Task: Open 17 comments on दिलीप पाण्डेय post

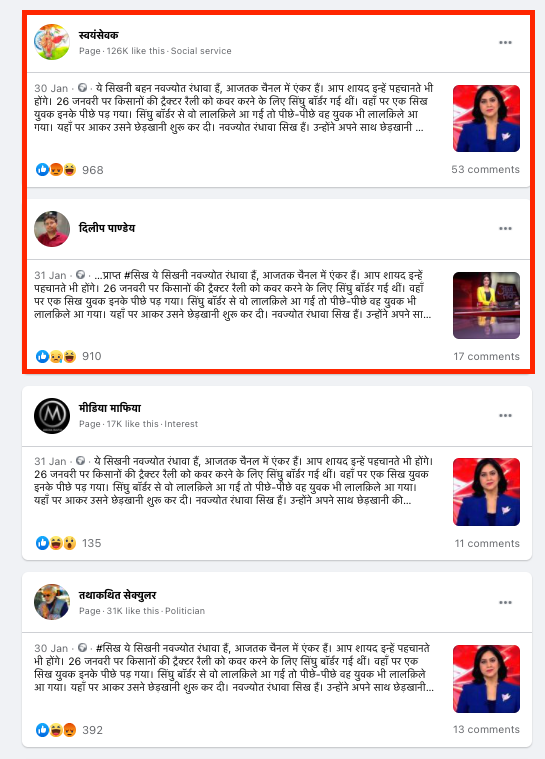Action: click(486, 356)
